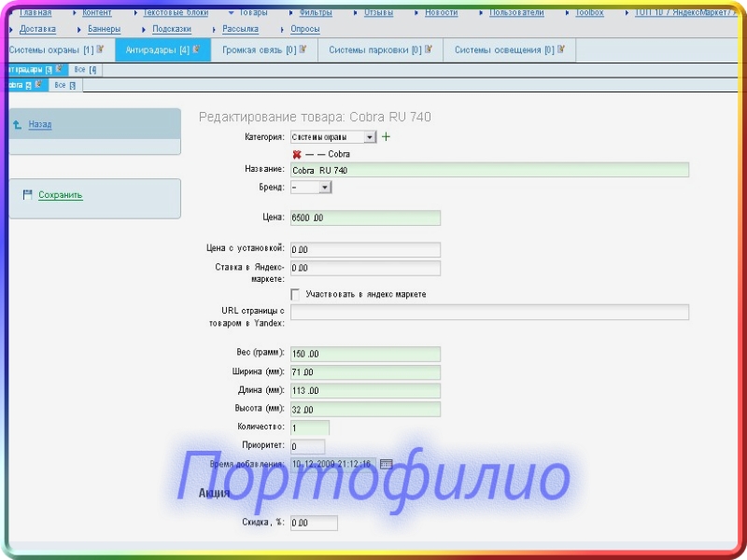Click edit icon next to Системы парковки tab

coord(429,49)
